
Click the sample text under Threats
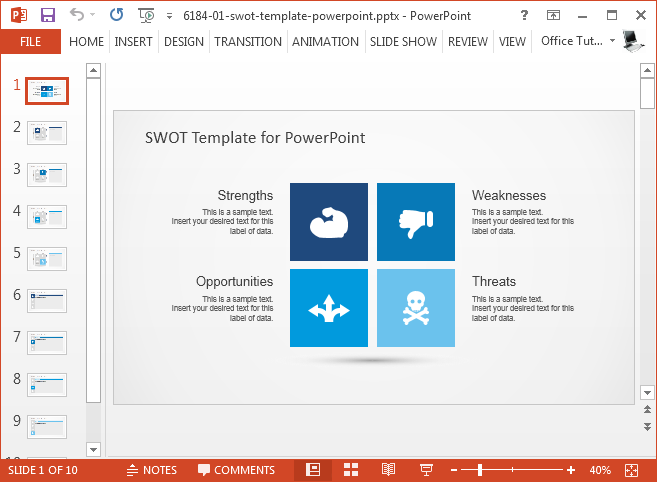[522, 308]
